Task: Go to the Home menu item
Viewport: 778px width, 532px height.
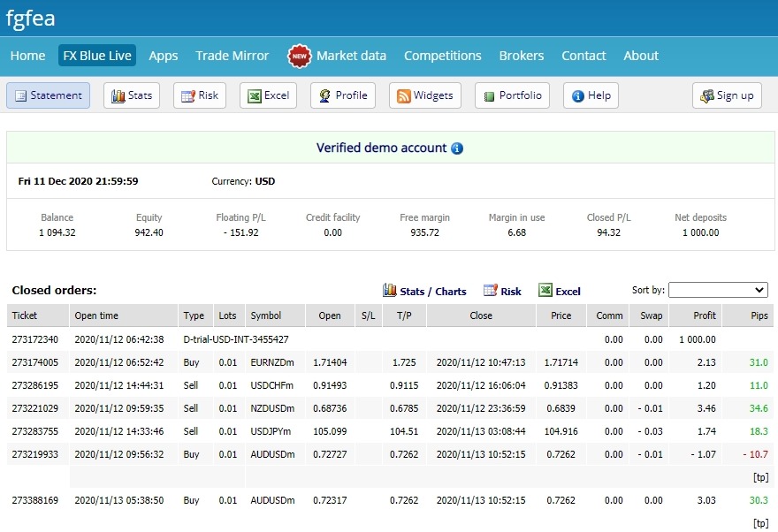Action: point(27,56)
